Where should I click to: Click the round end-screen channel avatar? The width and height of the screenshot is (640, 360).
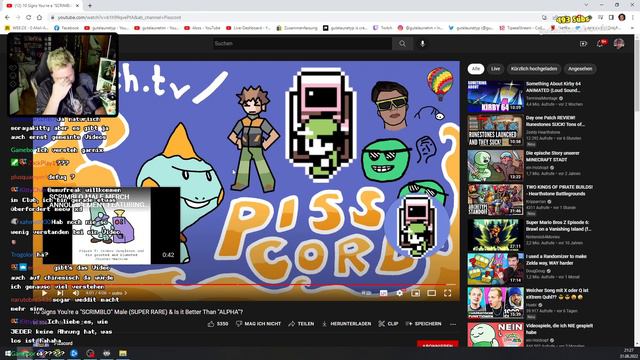[417, 226]
